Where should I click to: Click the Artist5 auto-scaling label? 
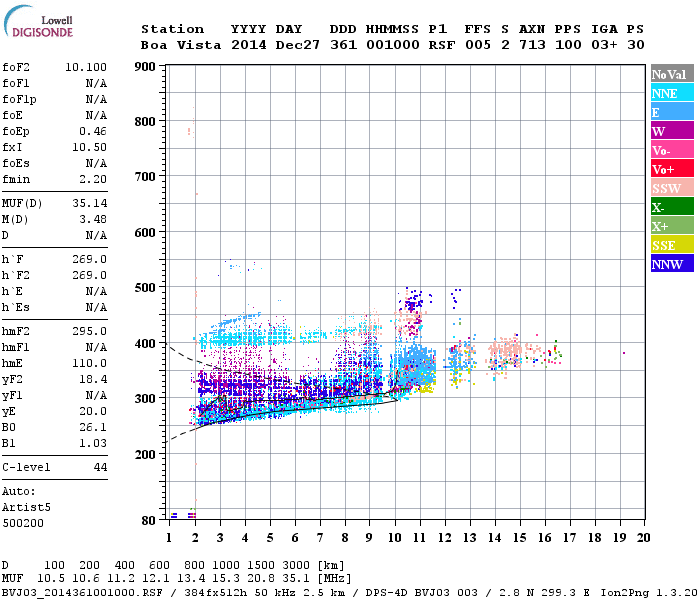click(x=26, y=508)
